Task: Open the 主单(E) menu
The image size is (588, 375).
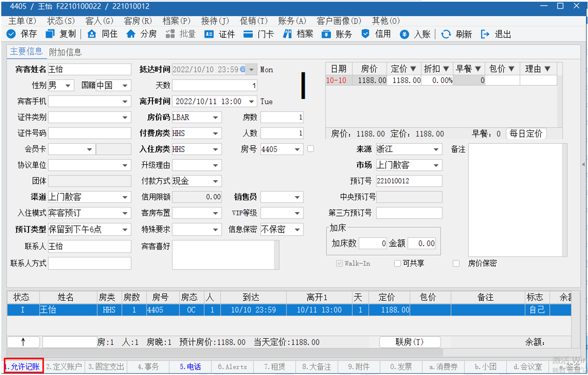Action: [x=22, y=21]
